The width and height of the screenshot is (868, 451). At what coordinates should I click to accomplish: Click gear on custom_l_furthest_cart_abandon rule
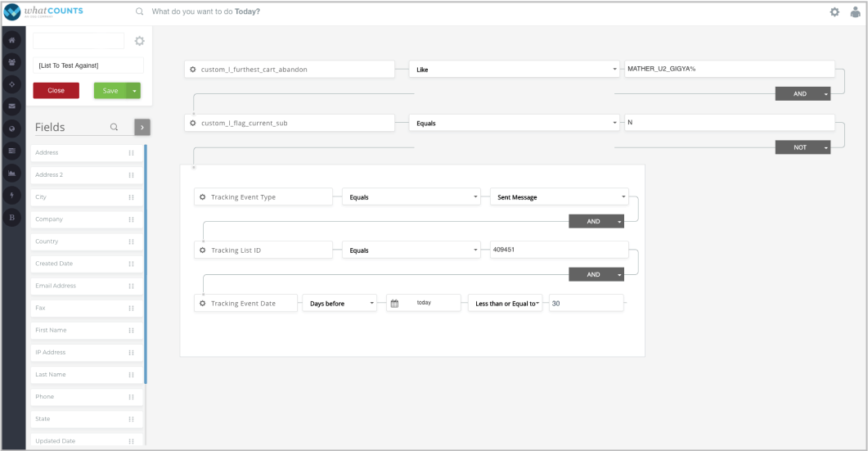tap(193, 70)
